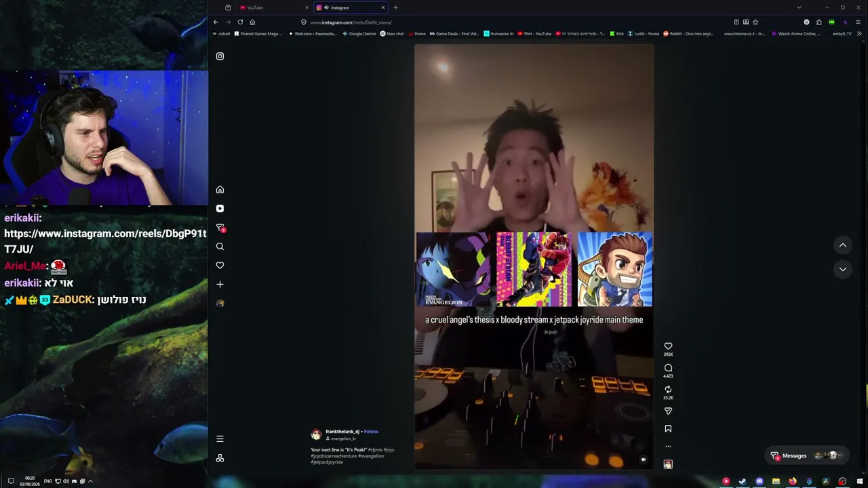The height and width of the screenshot is (488, 868).
Task: Open a new browser tab
Action: pyautogui.click(x=395, y=7)
